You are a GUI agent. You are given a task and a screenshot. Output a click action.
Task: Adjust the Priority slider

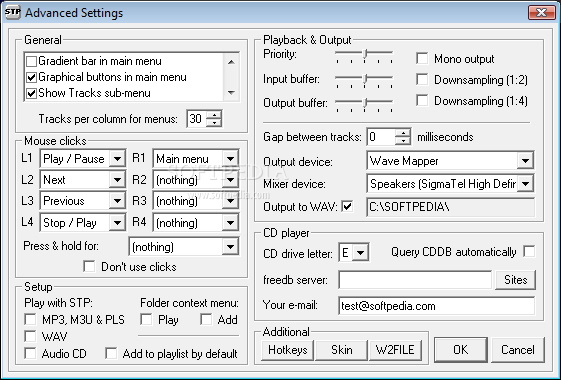(x=365, y=55)
